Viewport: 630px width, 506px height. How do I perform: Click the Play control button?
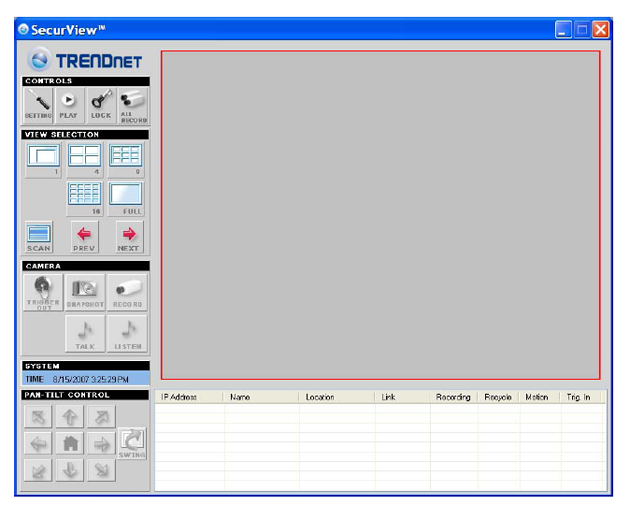70,105
